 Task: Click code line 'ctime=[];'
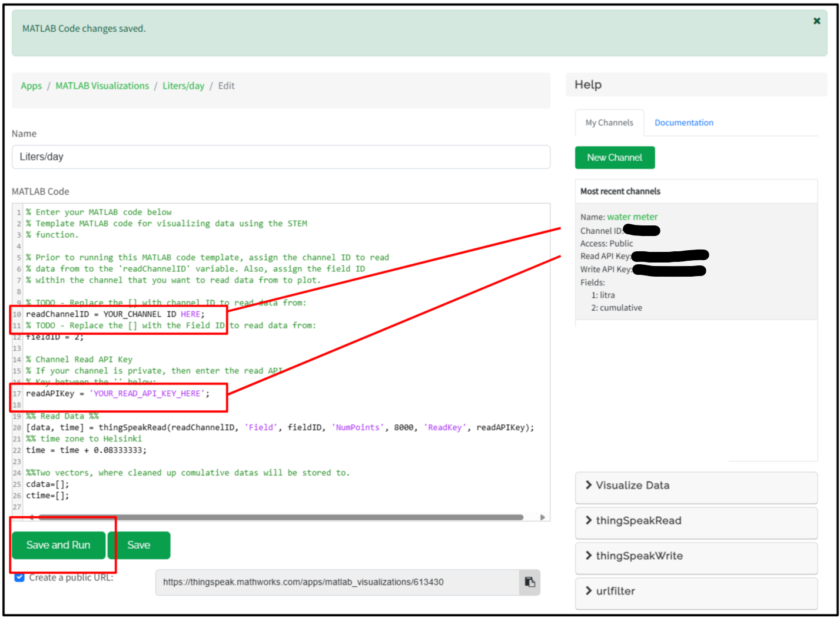pyautogui.click(x=48, y=496)
